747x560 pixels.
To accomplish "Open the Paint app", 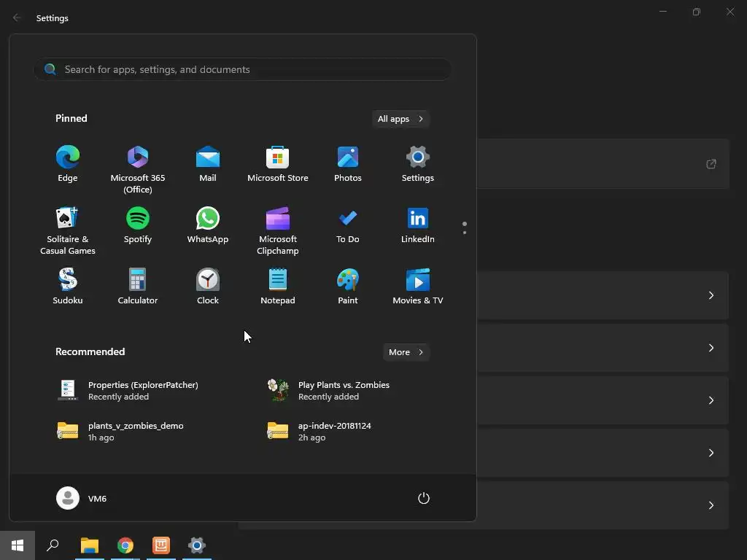I will coord(348,287).
